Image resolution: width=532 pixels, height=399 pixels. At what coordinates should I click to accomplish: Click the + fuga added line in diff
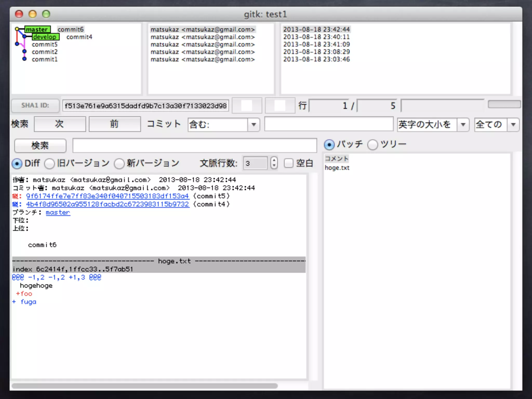[x=24, y=302]
